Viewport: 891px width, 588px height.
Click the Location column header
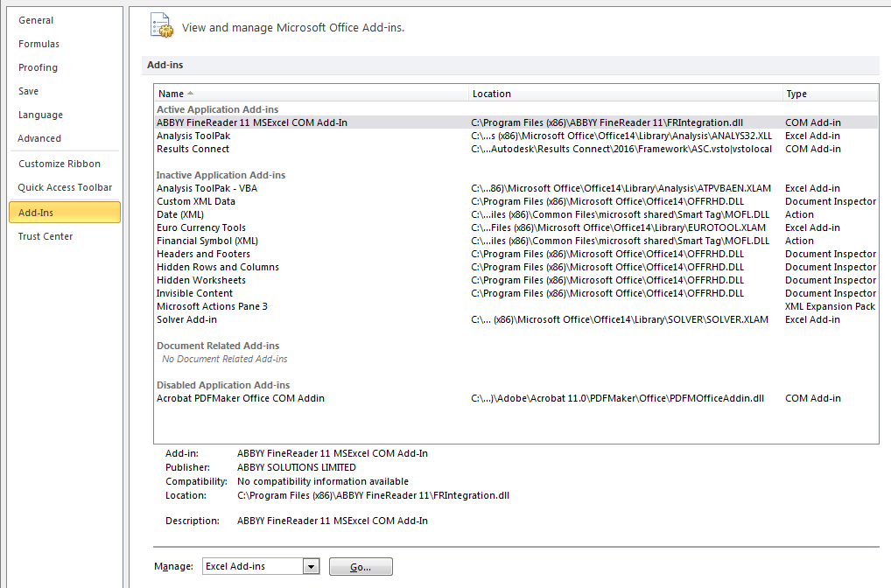point(625,94)
